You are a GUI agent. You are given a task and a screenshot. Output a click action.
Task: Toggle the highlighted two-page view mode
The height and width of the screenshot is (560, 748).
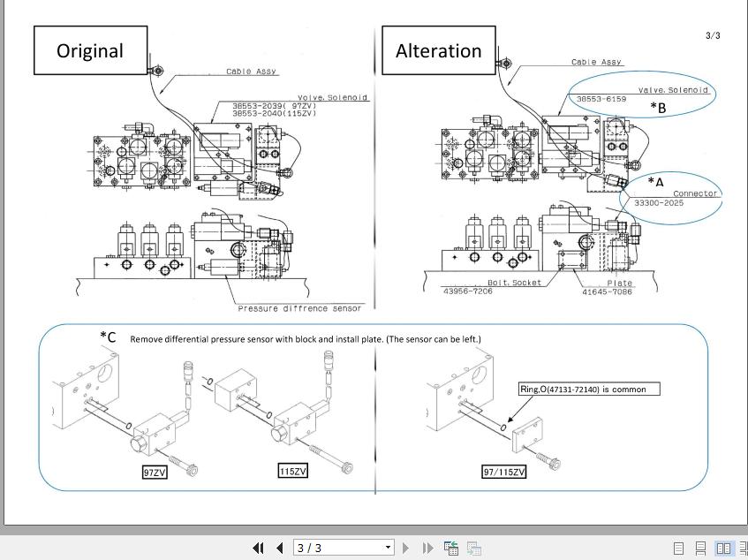click(724, 548)
